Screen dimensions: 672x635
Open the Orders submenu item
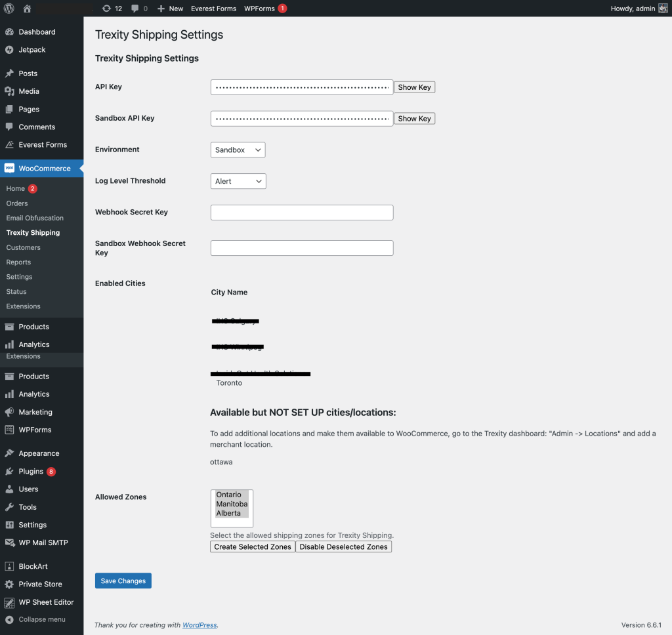(x=17, y=203)
